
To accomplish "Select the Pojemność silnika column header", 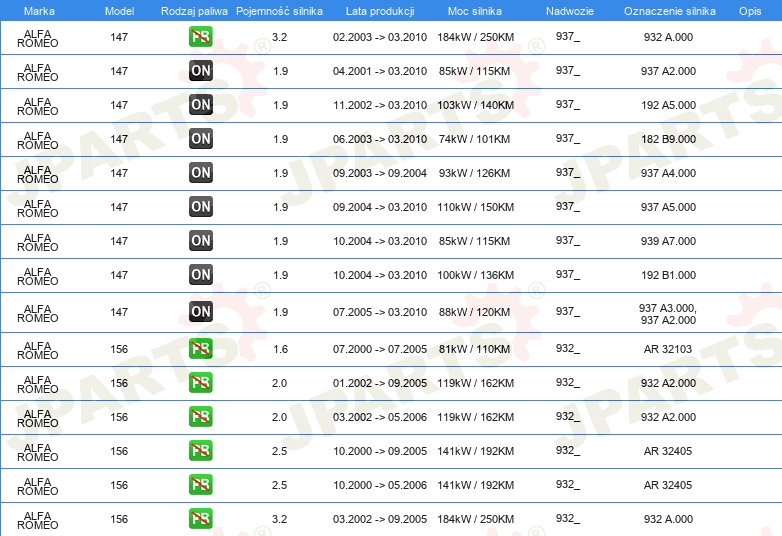I will (x=279, y=11).
